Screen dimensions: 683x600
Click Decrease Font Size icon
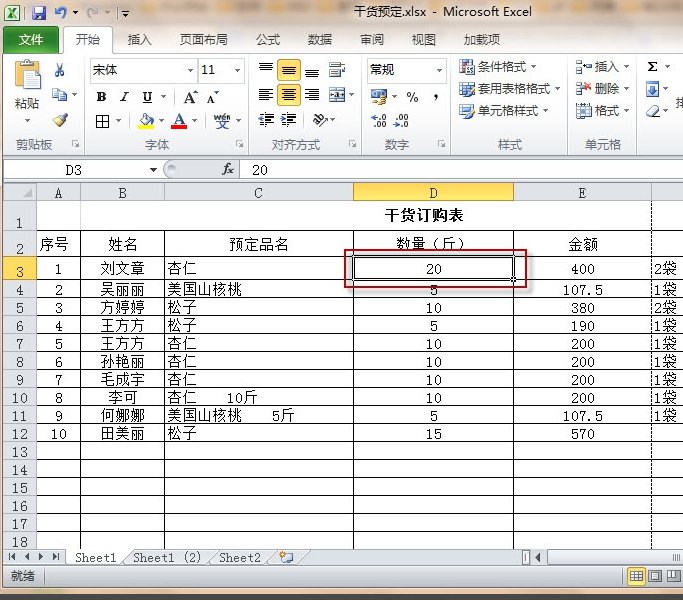click(x=213, y=97)
